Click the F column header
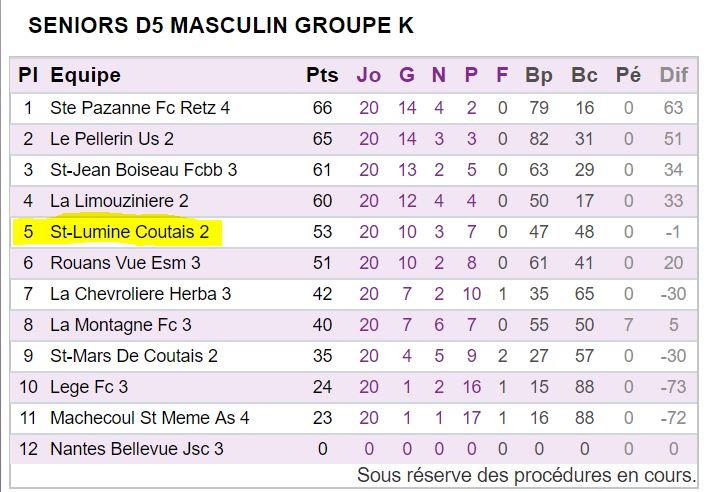711x492 pixels. [502, 75]
